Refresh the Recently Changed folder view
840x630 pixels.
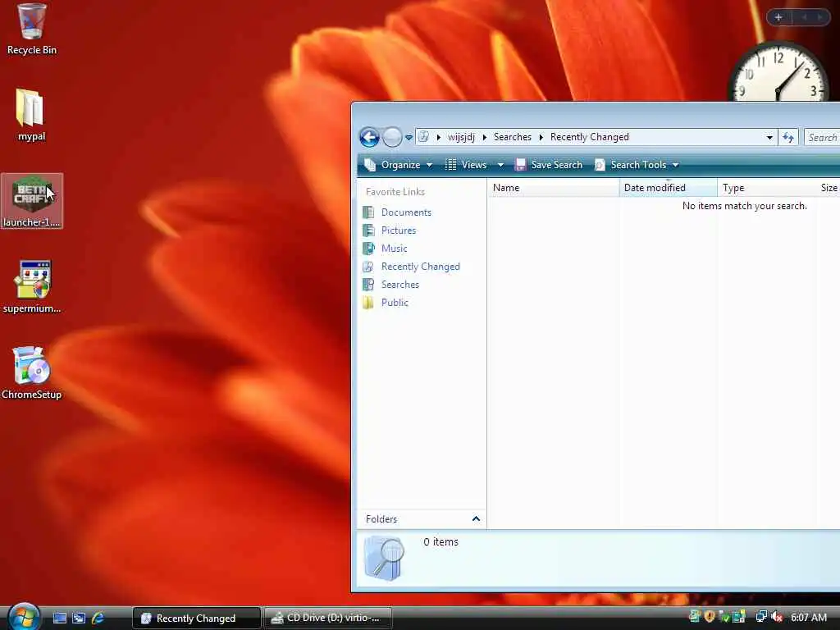tap(788, 138)
